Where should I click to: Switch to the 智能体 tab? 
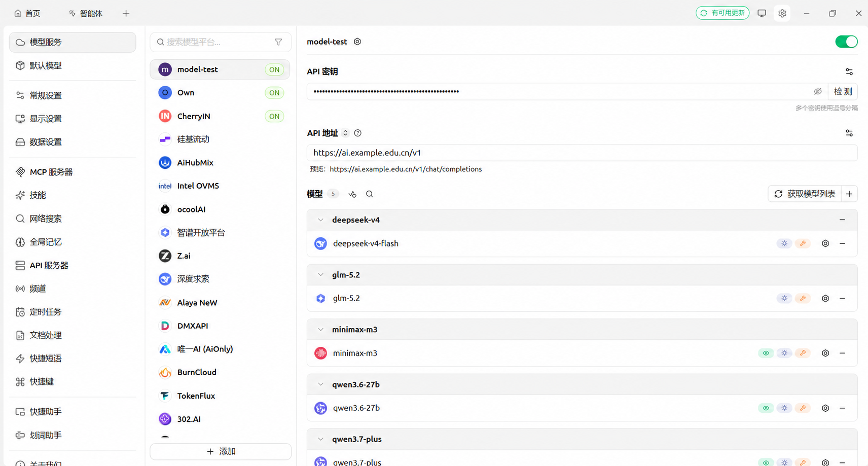coord(85,13)
